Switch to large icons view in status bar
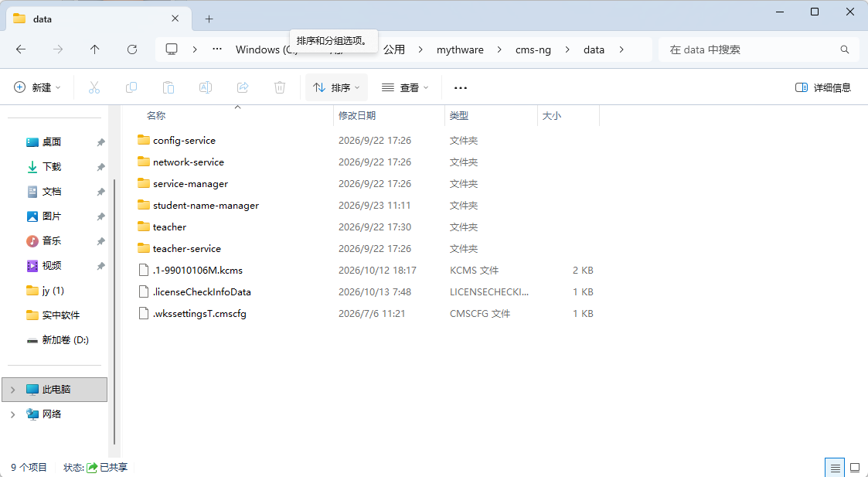Image resolution: width=868 pixels, height=477 pixels. pos(855,468)
